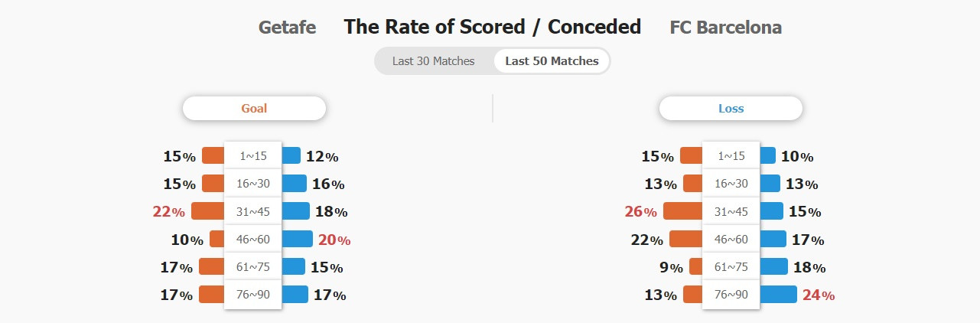Select the 46~60 interval in Goal chart
Image resolution: width=980 pixels, height=323 pixels.
tap(253, 239)
